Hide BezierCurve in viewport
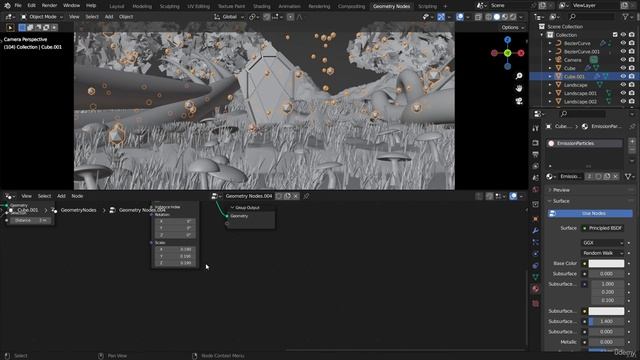Screen dimensions: 640x360 pyautogui.click(x=623, y=43)
